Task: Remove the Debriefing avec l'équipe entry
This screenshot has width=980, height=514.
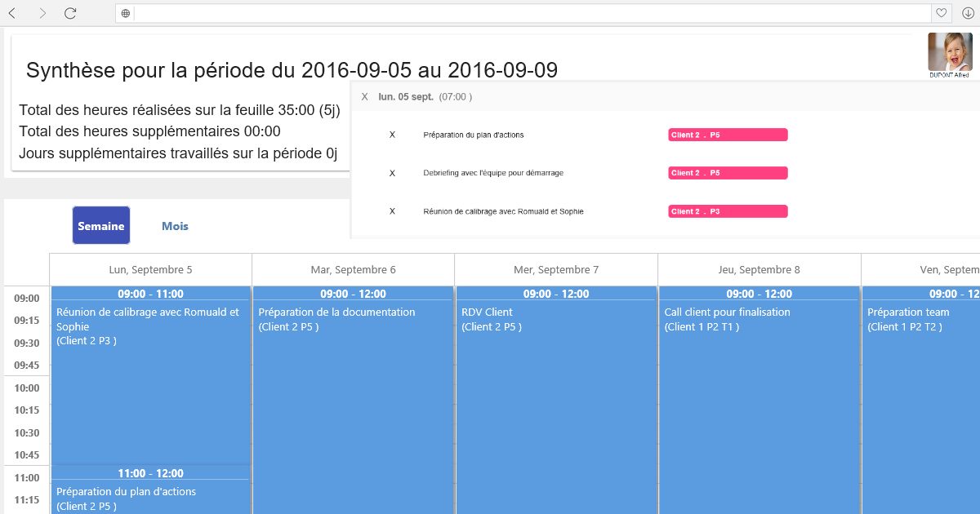Action: click(x=392, y=173)
